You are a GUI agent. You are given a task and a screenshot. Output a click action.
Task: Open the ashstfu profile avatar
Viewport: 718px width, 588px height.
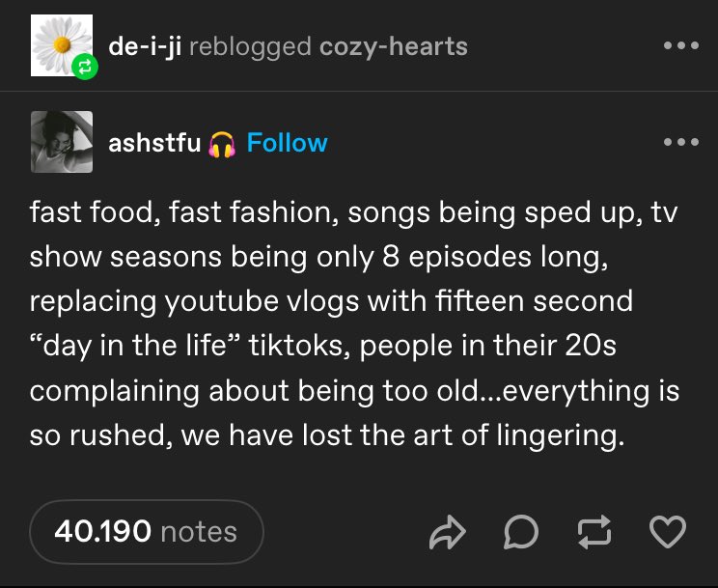(x=62, y=142)
